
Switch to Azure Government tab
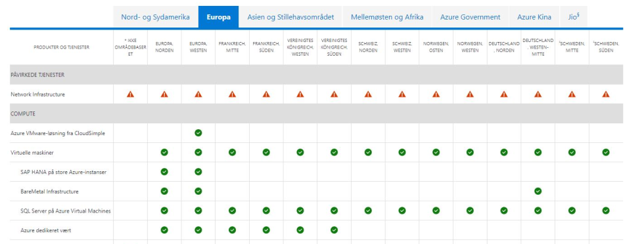(x=471, y=17)
